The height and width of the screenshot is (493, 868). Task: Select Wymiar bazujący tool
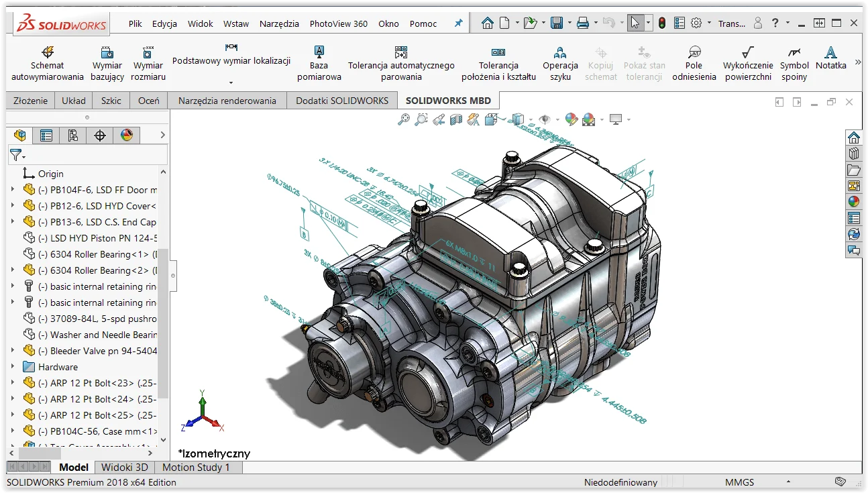click(x=107, y=63)
